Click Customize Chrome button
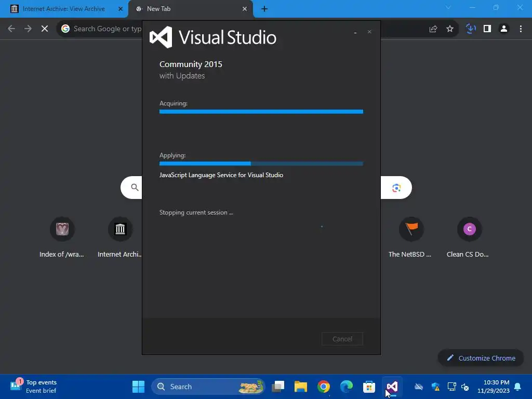532x399 pixels. (481, 358)
